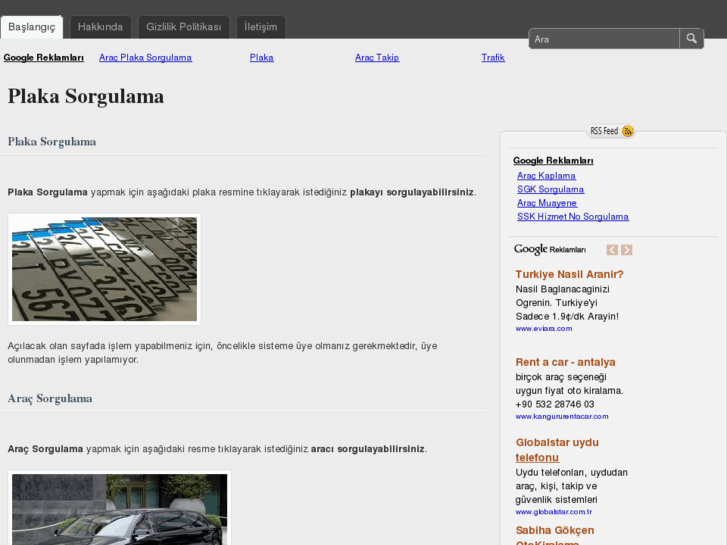Visit the www.kangururentacar.com ad URL
Image resolution: width=727 pixels, height=545 pixels.
click(562, 417)
